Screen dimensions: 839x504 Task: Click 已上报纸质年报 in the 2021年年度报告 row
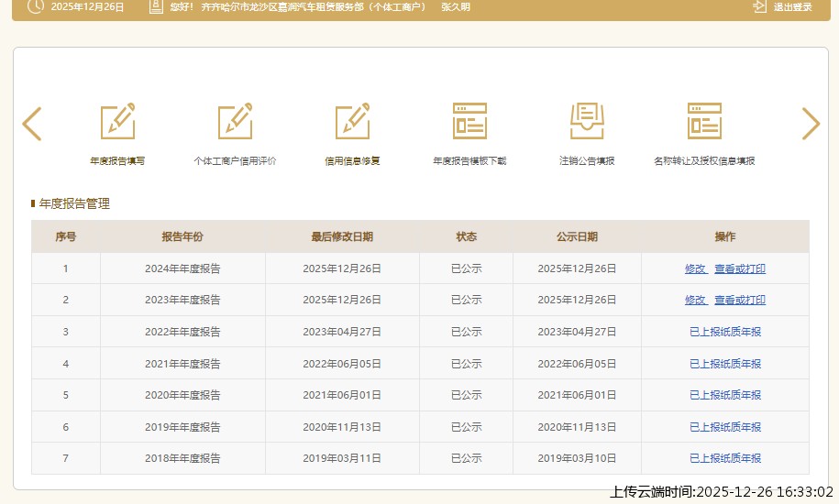(725, 364)
